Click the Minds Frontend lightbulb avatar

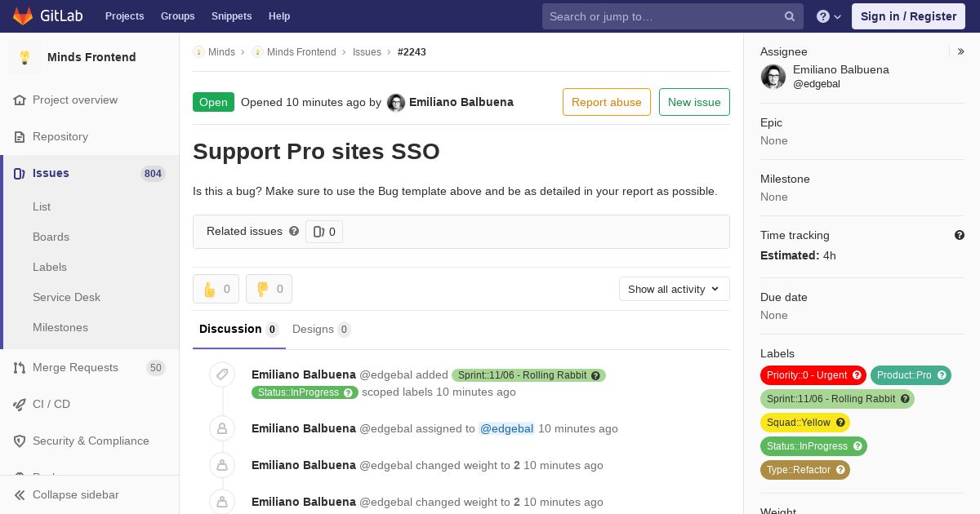(24, 57)
